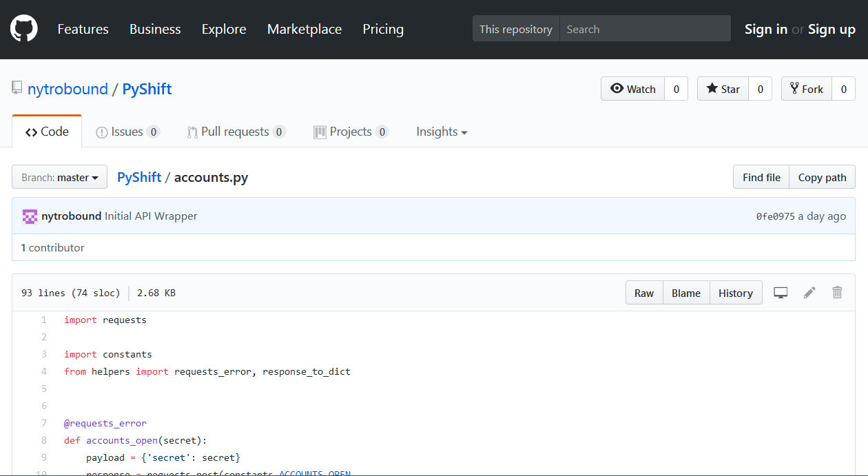Navigate to PyShift root in breadcrumb
Viewport: 868px width, 476px height.
139,177
